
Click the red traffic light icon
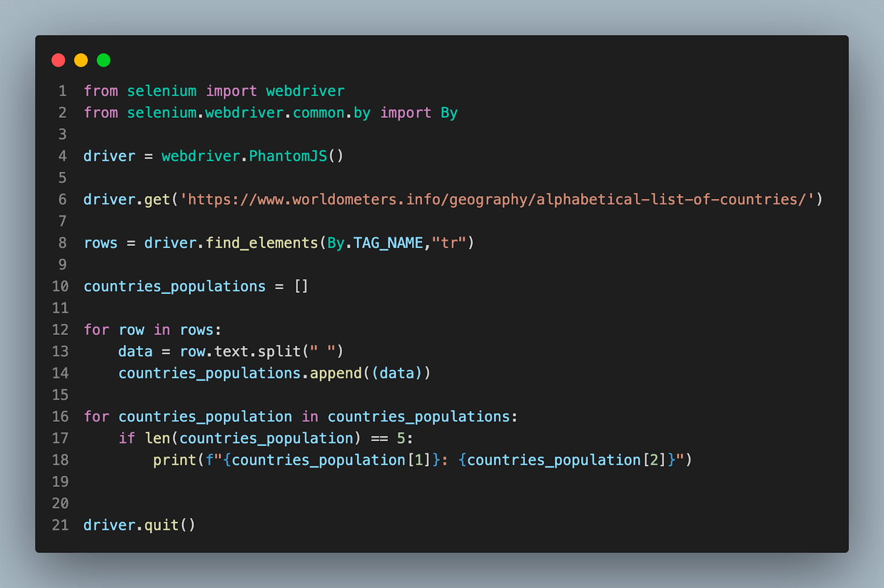tap(58, 60)
